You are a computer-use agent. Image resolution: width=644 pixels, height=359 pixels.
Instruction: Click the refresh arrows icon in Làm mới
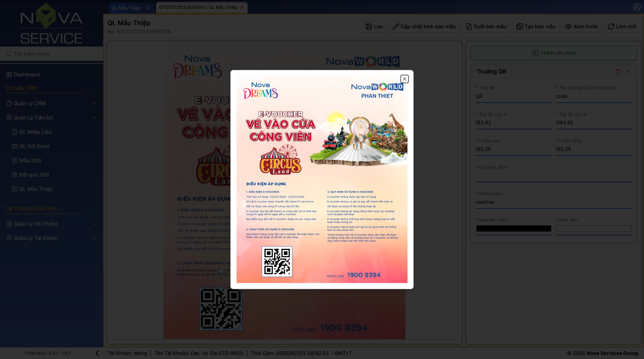[x=611, y=26]
